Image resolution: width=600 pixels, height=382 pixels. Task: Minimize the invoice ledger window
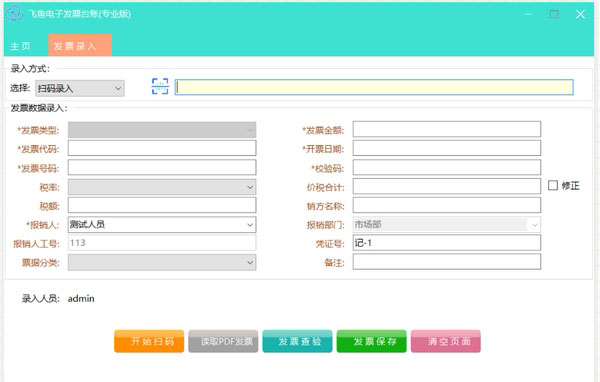tap(528, 14)
